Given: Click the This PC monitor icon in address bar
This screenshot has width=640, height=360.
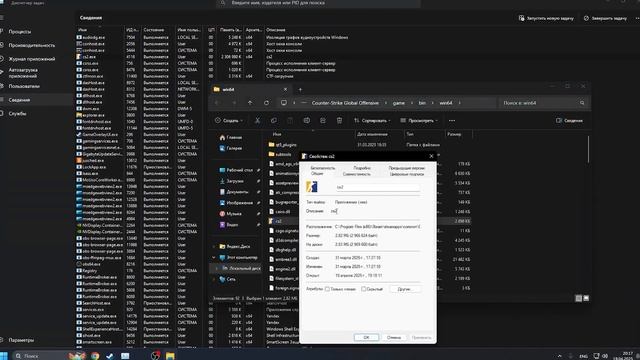Looking at the screenshot, I should pyautogui.click(x=284, y=103).
